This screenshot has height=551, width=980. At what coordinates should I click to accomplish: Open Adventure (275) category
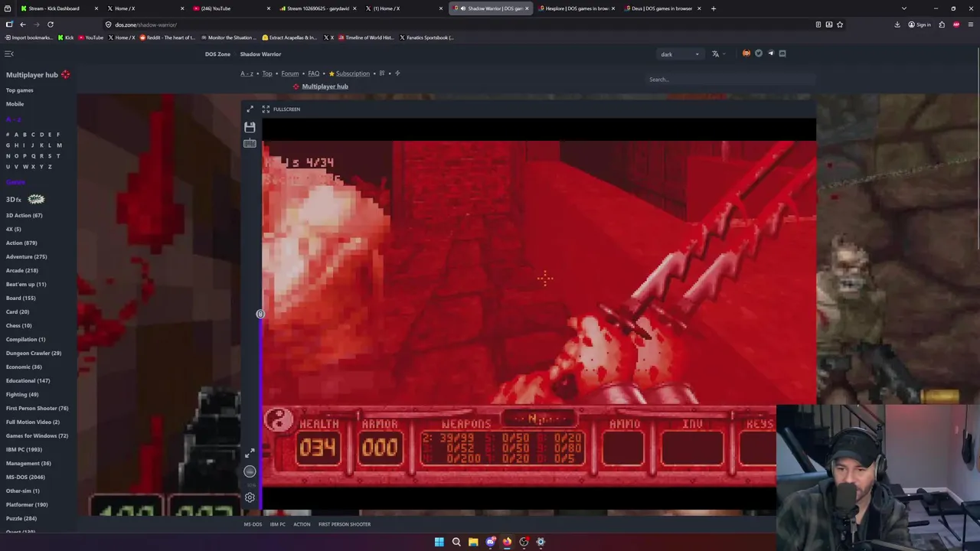pos(27,256)
